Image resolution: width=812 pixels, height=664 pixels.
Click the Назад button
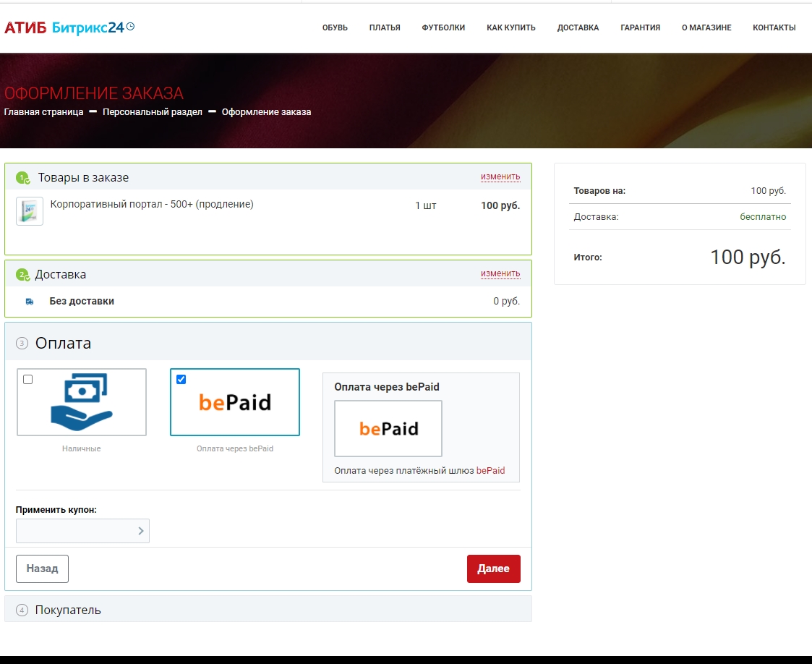[x=42, y=569]
